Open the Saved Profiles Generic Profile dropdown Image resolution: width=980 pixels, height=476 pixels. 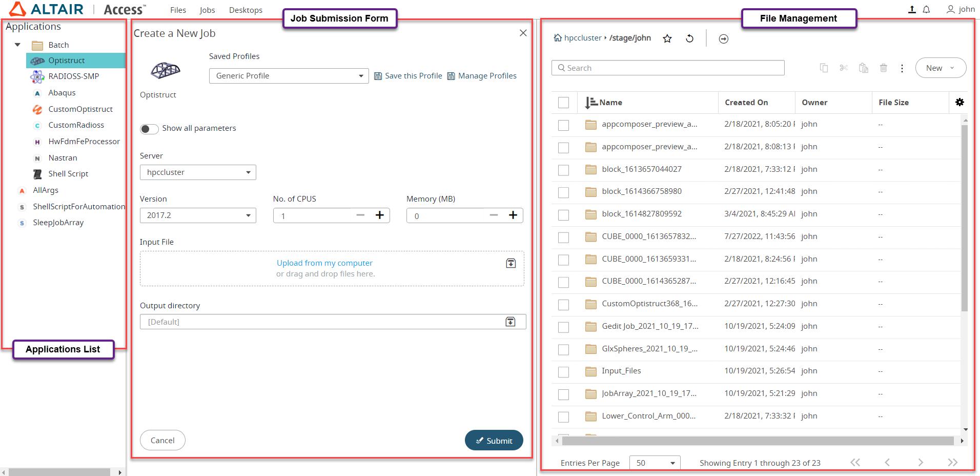pos(289,76)
